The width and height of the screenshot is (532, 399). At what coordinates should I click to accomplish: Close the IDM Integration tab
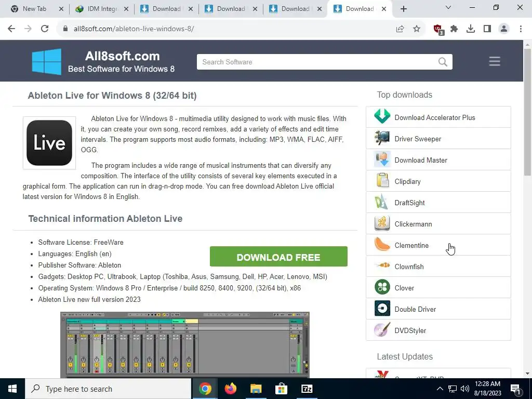[126, 9]
